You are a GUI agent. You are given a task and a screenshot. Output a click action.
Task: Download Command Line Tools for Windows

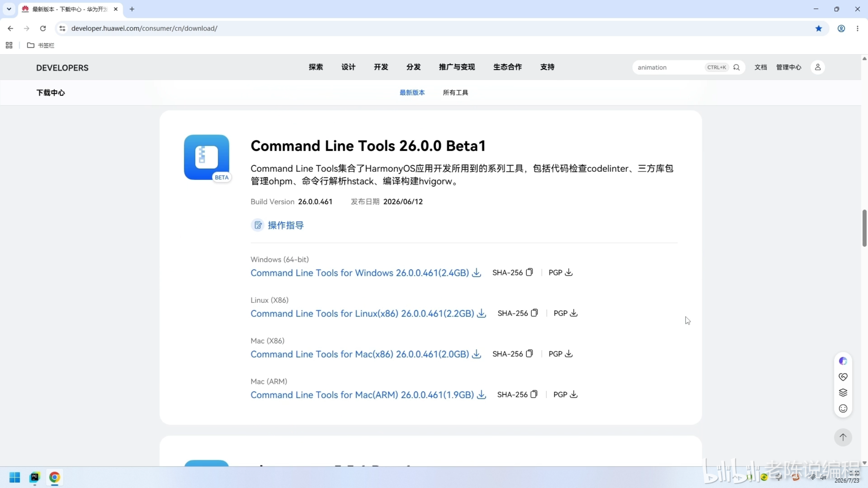(x=366, y=273)
